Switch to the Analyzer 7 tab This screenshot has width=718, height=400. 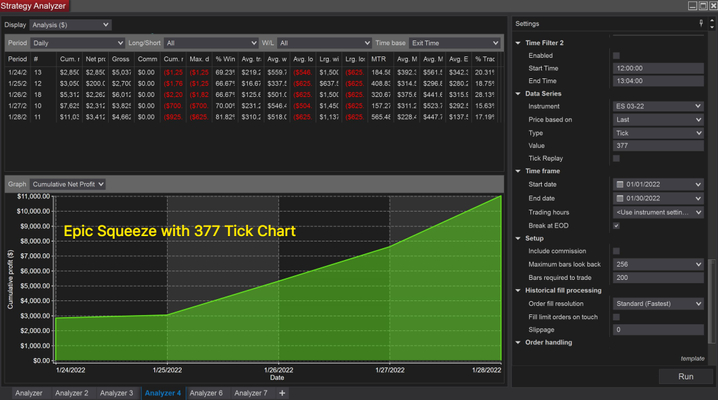[x=251, y=393]
